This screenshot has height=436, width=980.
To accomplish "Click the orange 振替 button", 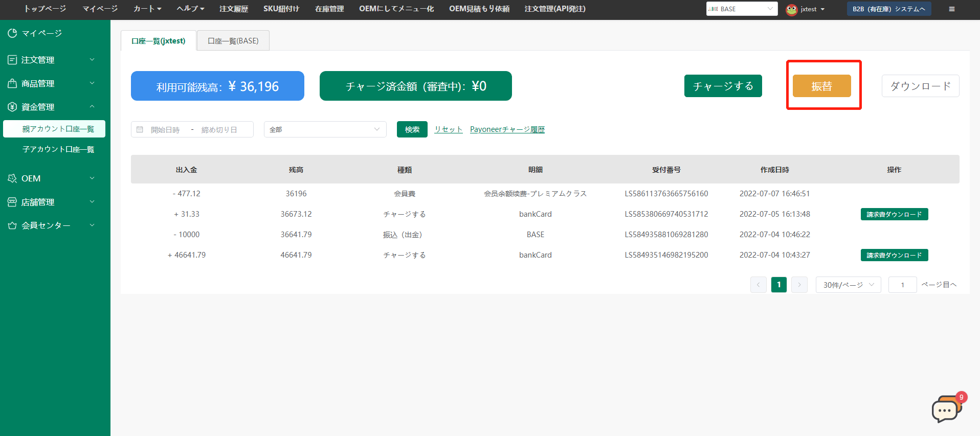I will click(822, 86).
